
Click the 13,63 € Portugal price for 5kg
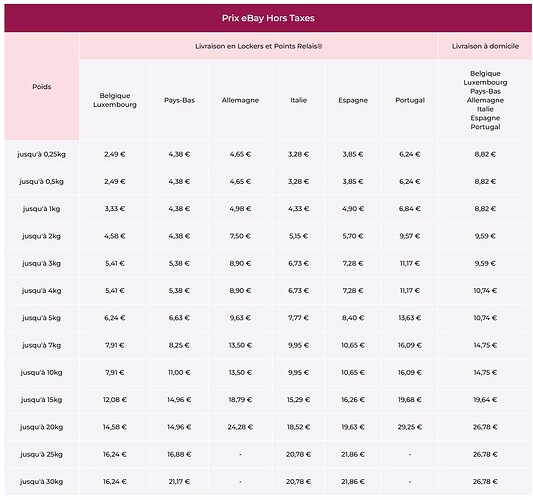(x=410, y=318)
